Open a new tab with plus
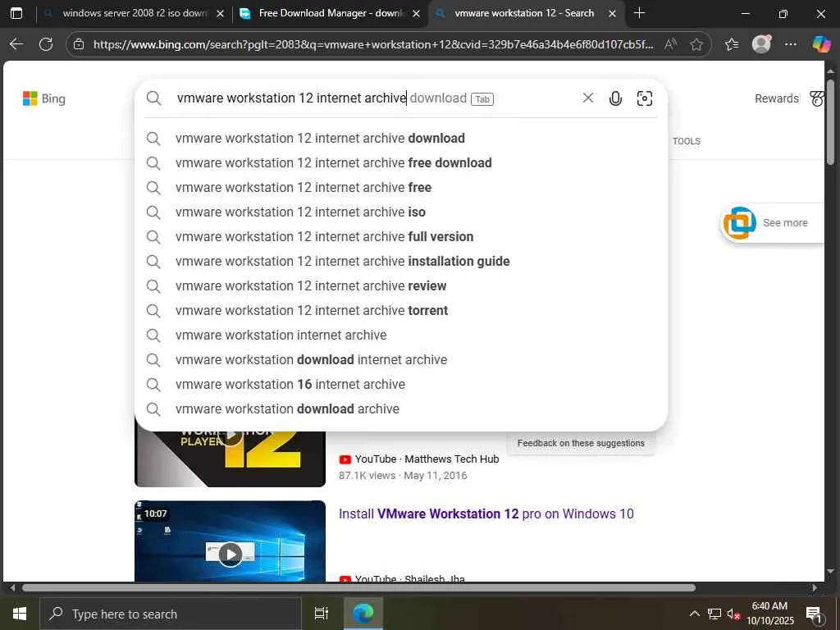This screenshot has width=840, height=630. pyautogui.click(x=639, y=13)
